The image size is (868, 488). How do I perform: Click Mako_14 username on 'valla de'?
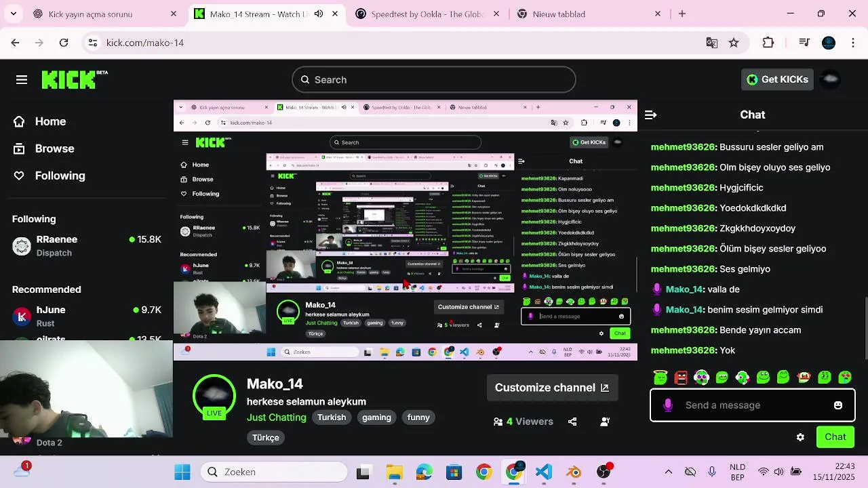tap(684, 289)
